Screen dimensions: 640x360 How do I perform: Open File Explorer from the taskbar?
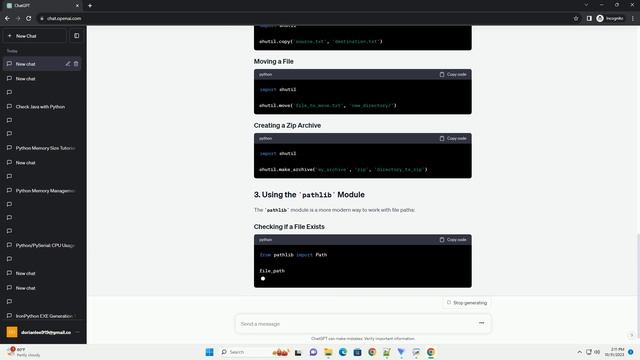pos(328,352)
